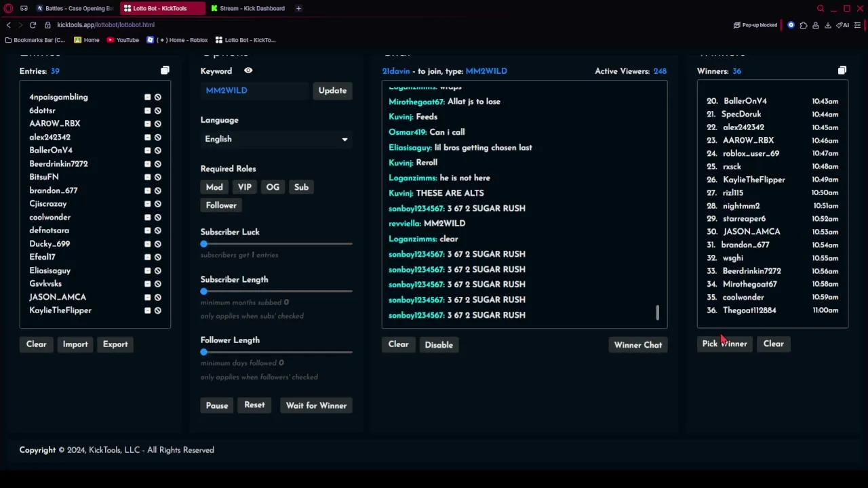The height and width of the screenshot is (488, 868).
Task: Update the keyword
Action: pyautogui.click(x=332, y=91)
